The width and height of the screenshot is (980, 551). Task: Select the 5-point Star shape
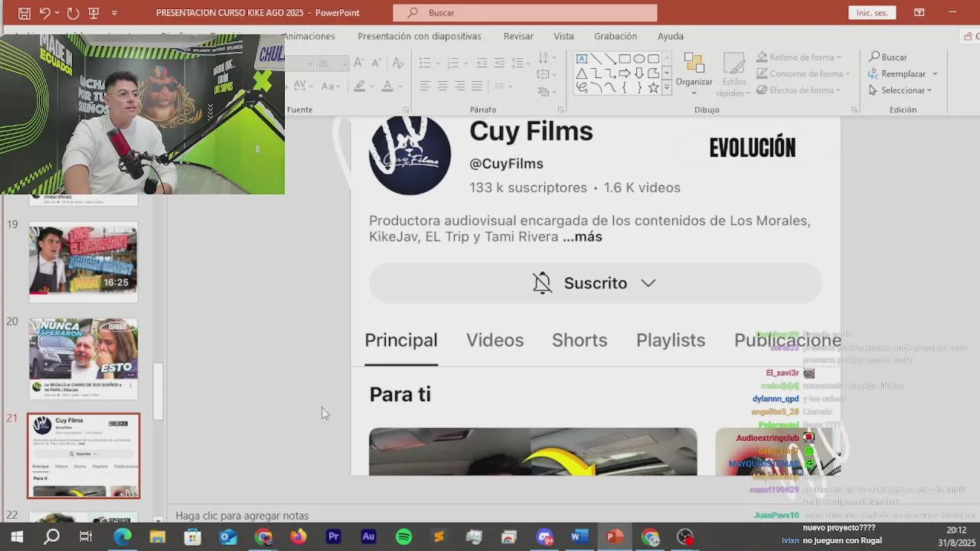(654, 88)
